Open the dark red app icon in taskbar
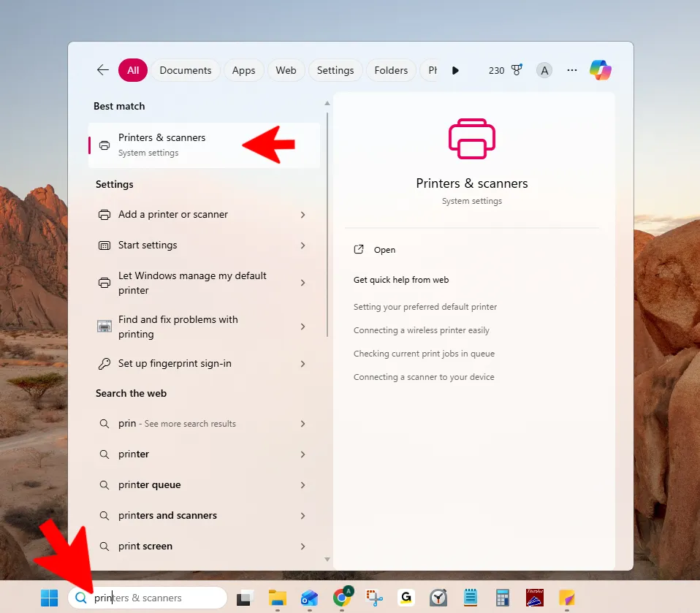 pos(535,598)
